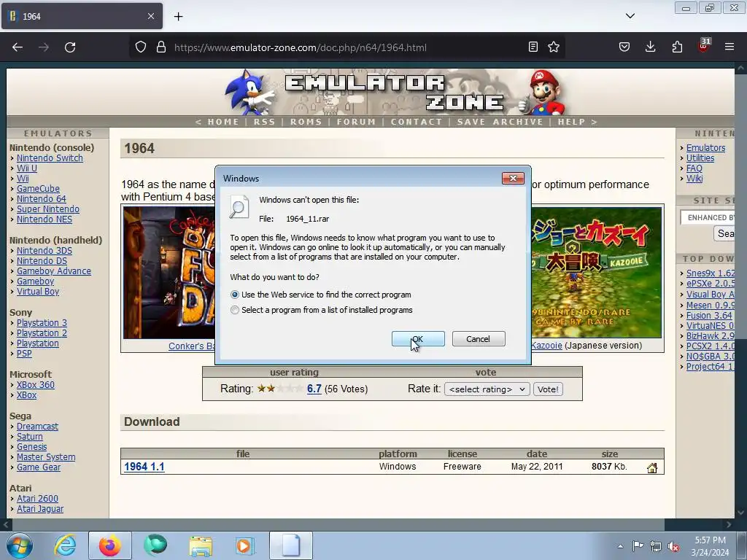Open Windows Media Player from taskbar
This screenshot has height=560, width=747.
(246, 545)
